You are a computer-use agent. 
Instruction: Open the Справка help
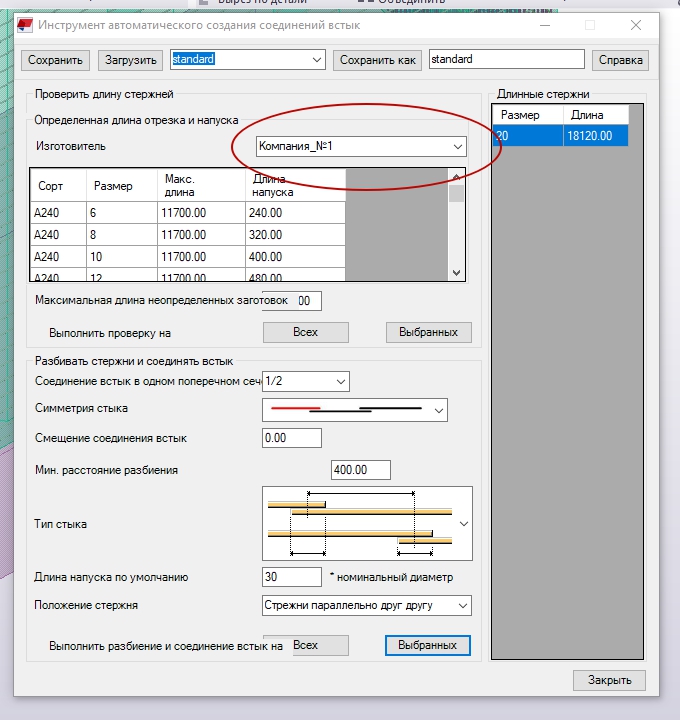tap(620, 60)
